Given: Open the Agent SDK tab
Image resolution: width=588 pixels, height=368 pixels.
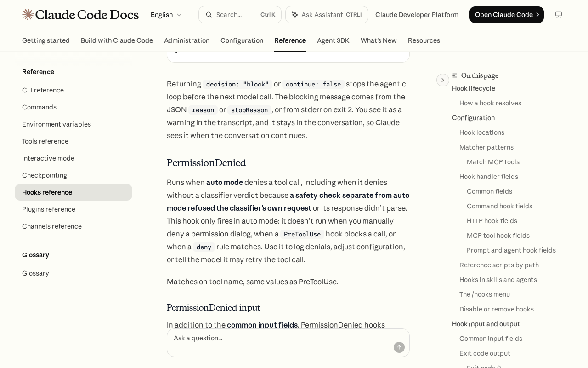Looking at the screenshot, I should 333,40.
